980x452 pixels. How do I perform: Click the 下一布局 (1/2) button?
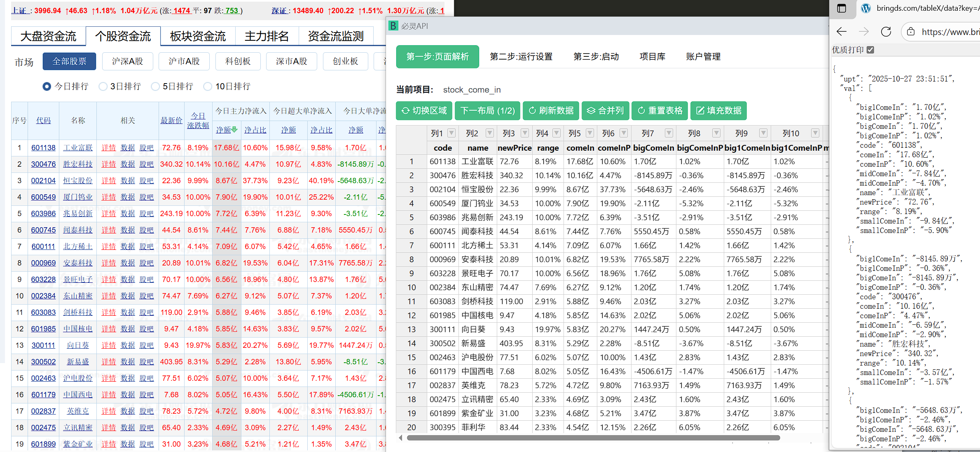click(x=487, y=110)
